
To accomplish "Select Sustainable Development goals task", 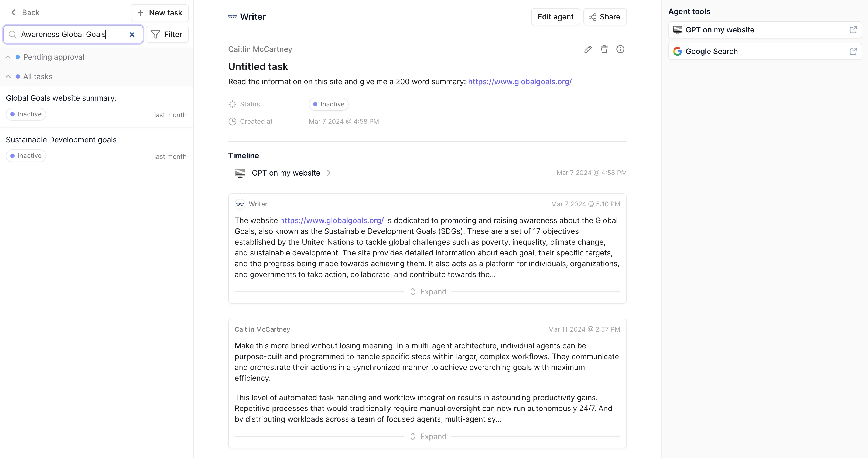I will (x=62, y=140).
